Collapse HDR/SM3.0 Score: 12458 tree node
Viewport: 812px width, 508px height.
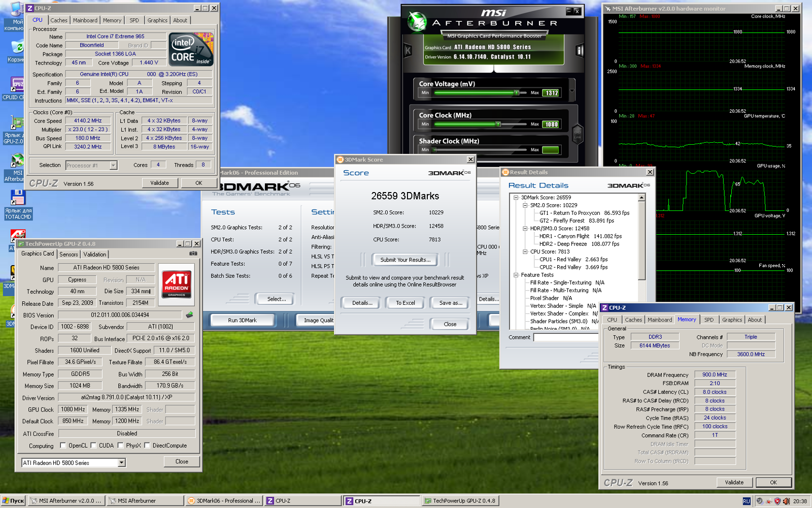click(525, 229)
